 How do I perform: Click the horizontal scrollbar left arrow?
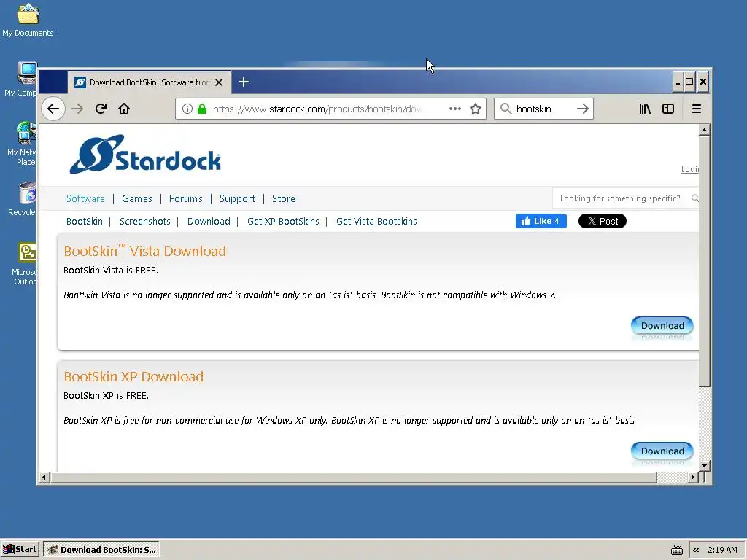(44, 477)
